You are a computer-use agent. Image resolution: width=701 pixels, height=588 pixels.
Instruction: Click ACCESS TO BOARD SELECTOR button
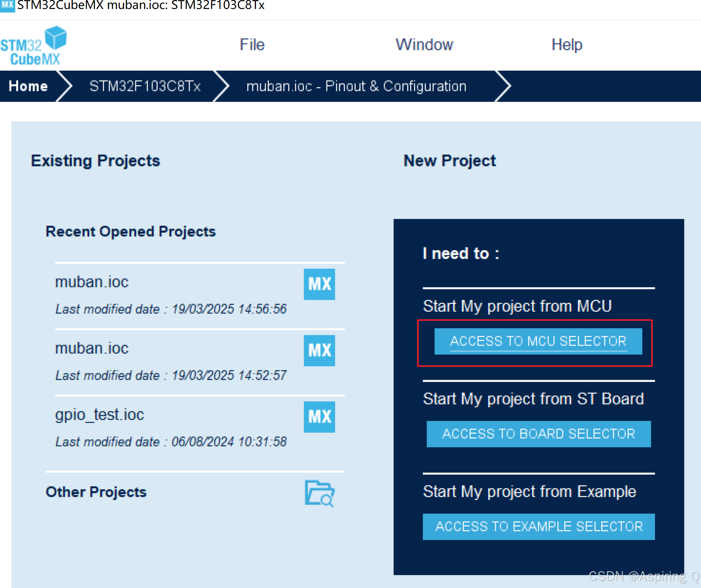click(539, 434)
